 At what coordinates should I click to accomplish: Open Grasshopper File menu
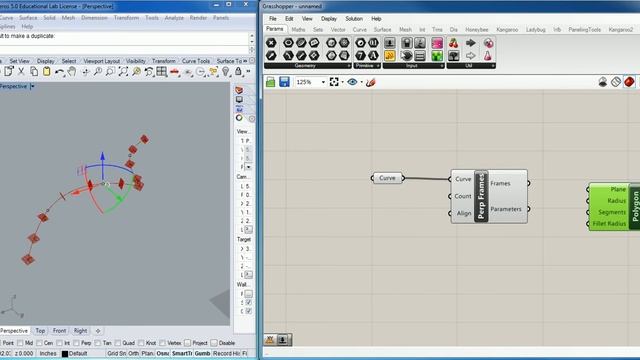click(273, 19)
